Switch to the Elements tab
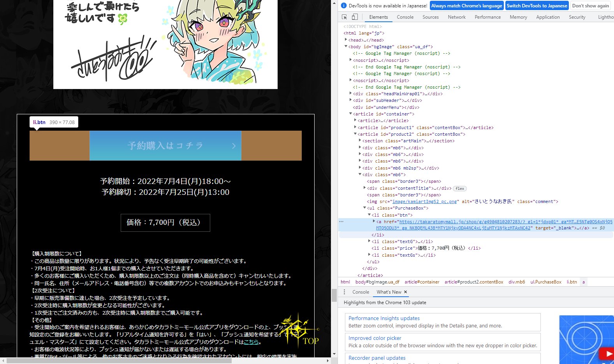614x364 pixels. 378,17
